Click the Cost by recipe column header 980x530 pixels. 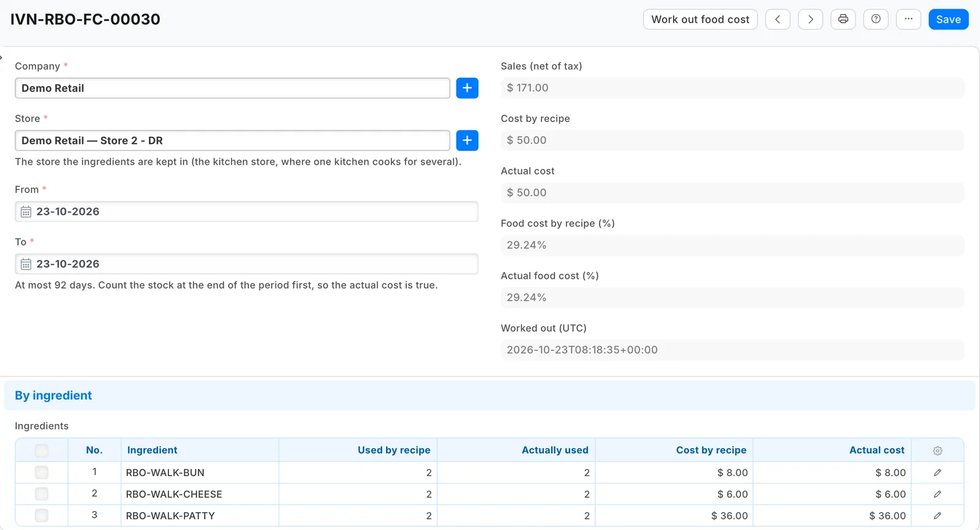tap(674, 450)
